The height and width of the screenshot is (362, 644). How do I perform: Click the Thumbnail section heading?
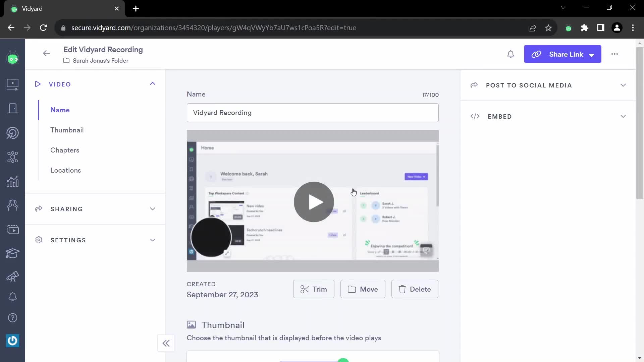pyautogui.click(x=223, y=325)
